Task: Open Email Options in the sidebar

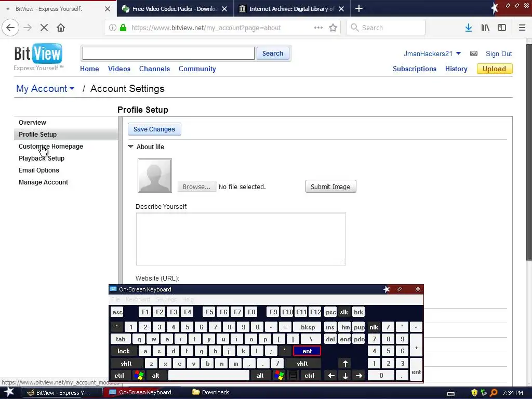Action: pos(38,170)
